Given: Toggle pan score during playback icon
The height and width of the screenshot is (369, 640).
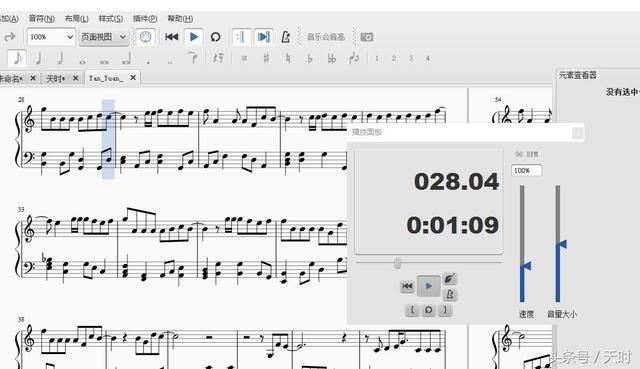Looking at the screenshot, I should [x=264, y=37].
